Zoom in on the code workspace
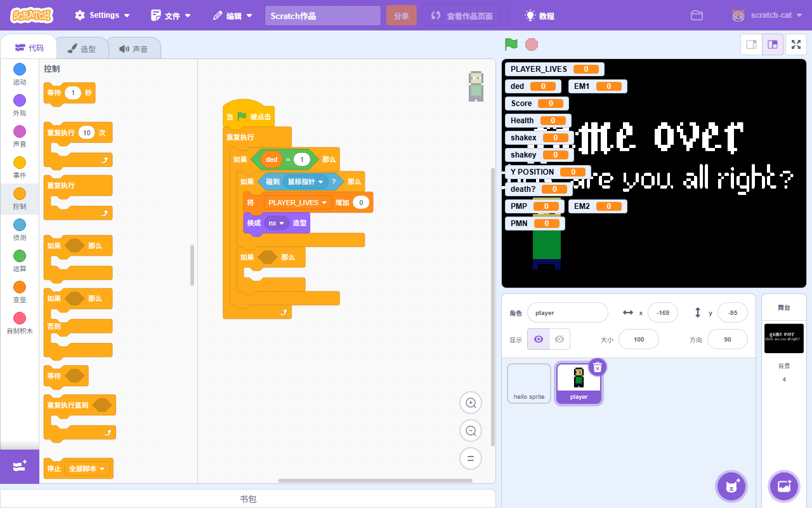Image resolution: width=812 pixels, height=508 pixels. [471, 403]
